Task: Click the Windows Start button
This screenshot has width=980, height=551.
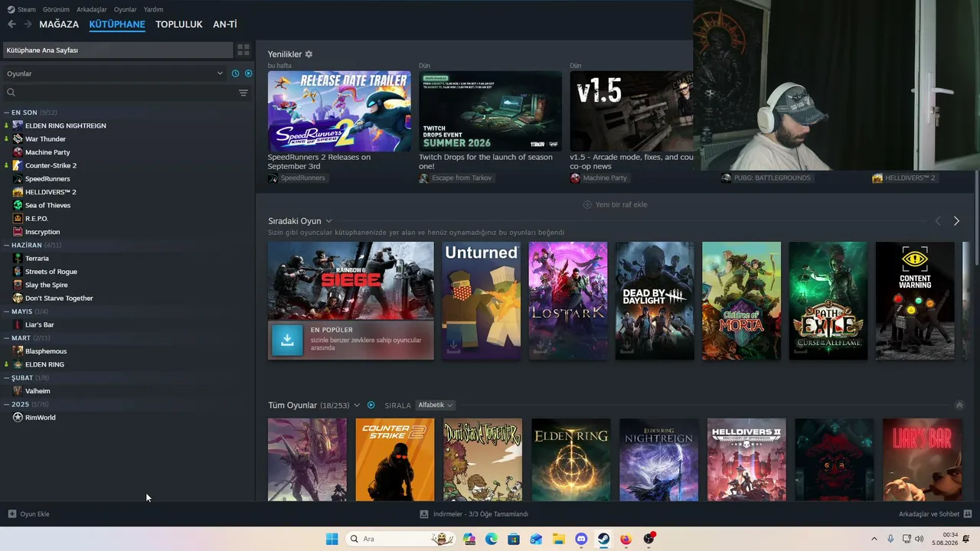Action: tap(332, 539)
